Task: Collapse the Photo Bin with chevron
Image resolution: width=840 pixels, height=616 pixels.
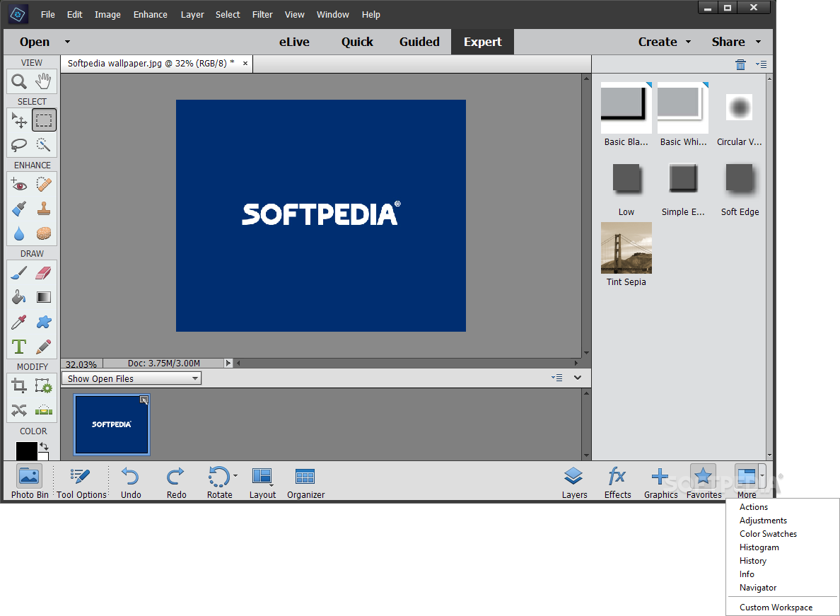Action: coord(578,378)
